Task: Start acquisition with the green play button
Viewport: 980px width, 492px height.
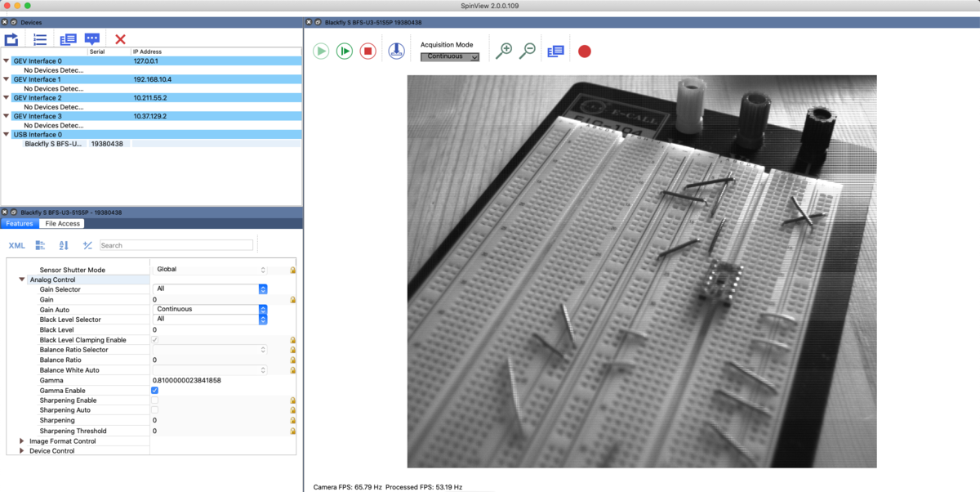Action: pyautogui.click(x=321, y=51)
